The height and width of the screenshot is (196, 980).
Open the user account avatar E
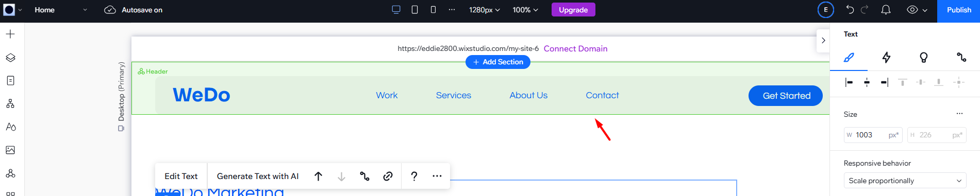(x=826, y=10)
